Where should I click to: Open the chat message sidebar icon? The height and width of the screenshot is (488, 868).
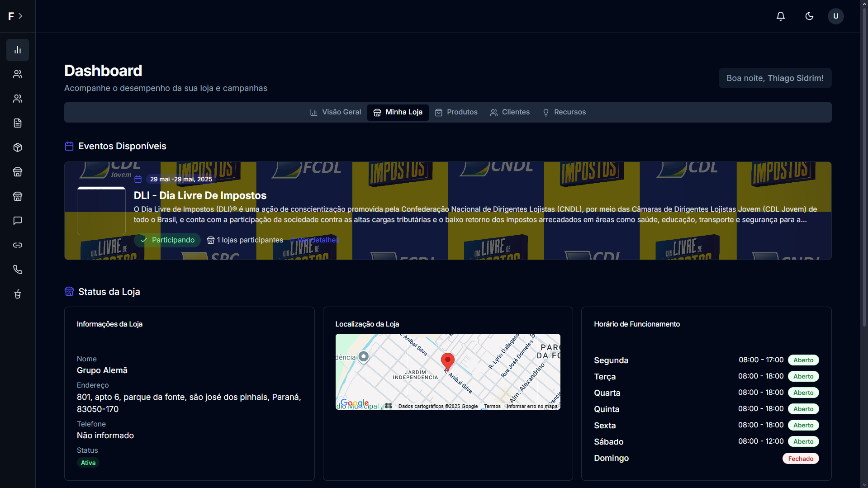[x=18, y=221]
